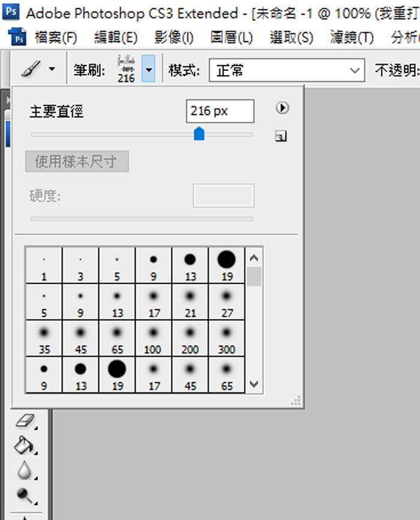Create new brush preset icon
Screen dimensions: 420x520
click(281, 136)
